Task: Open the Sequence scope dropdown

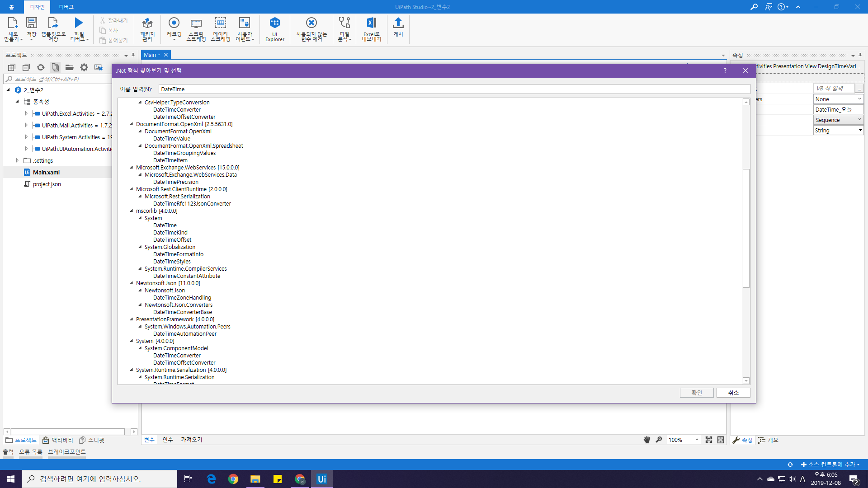Action: coord(838,120)
